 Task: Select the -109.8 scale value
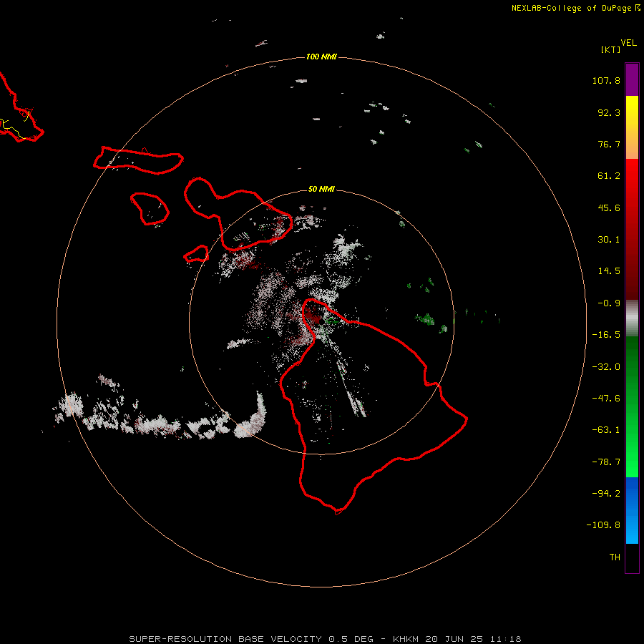point(603,525)
